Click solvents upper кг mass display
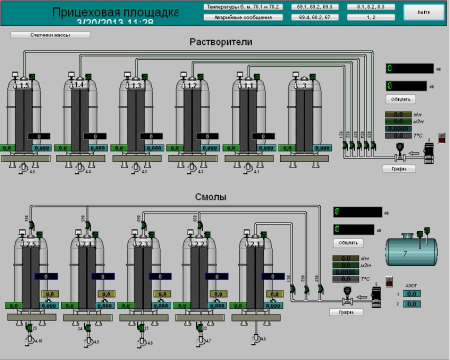Viewport: 450px width, 360px height. pos(410,68)
